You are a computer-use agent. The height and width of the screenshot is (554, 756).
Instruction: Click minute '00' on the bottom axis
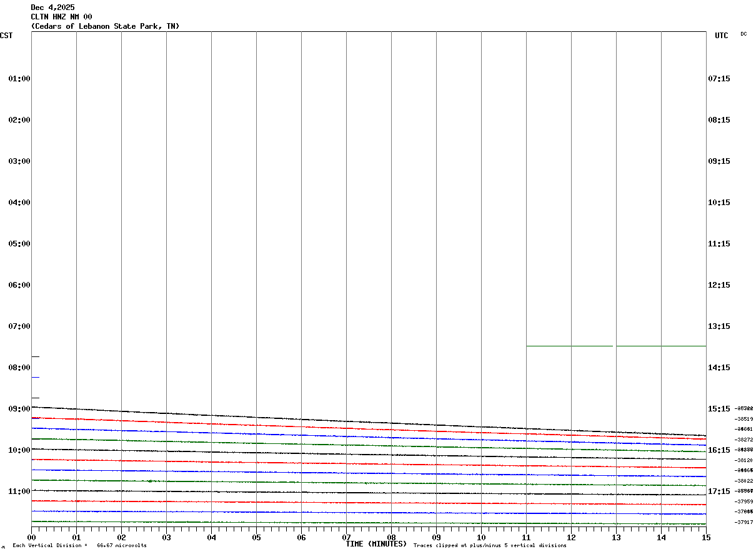[x=31, y=538]
